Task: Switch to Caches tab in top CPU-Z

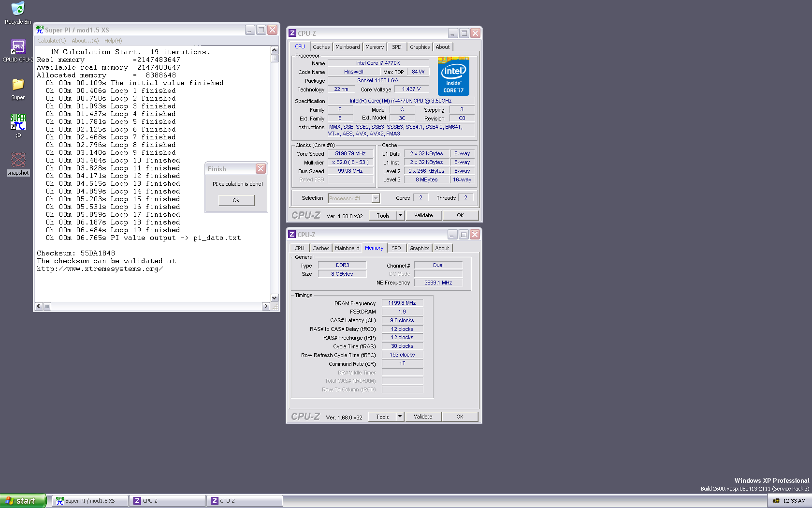Action: click(x=321, y=47)
